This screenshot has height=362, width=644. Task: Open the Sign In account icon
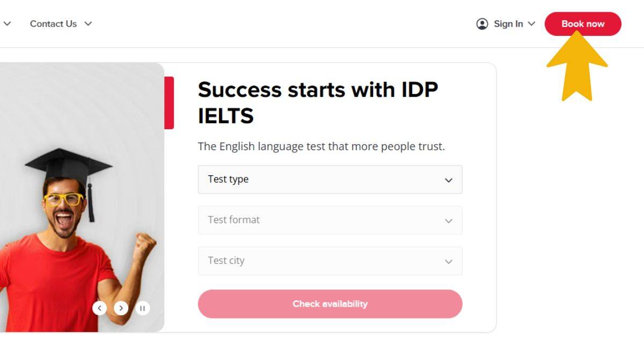click(482, 24)
